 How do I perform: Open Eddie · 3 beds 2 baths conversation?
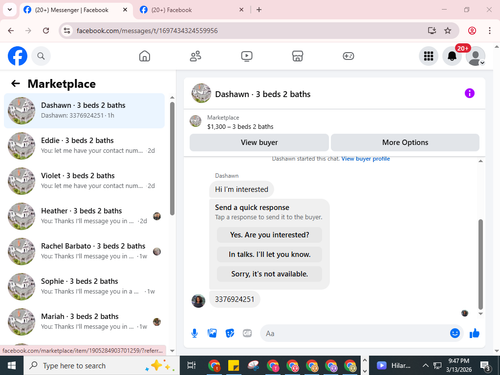click(84, 146)
